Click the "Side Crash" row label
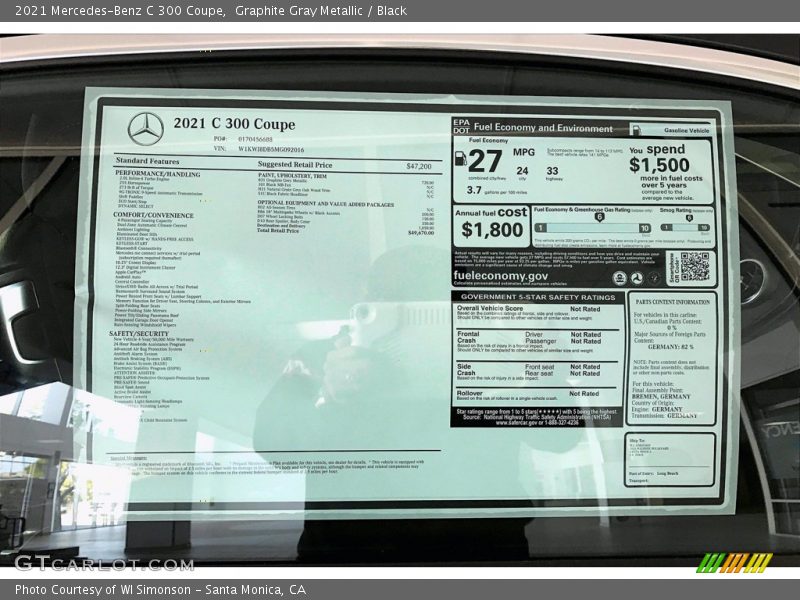This screenshot has height=600, width=800. [466, 370]
